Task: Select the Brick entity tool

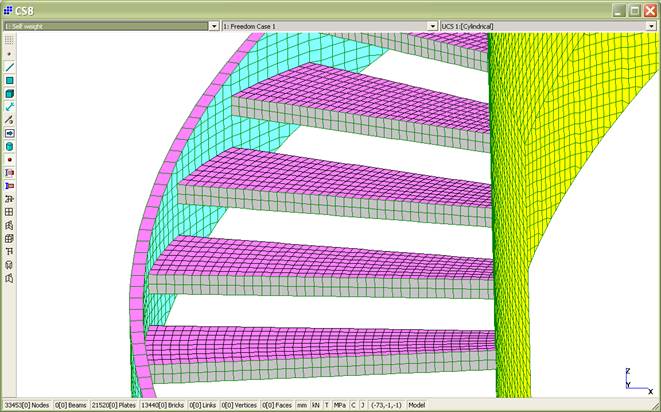Action: click(9, 93)
